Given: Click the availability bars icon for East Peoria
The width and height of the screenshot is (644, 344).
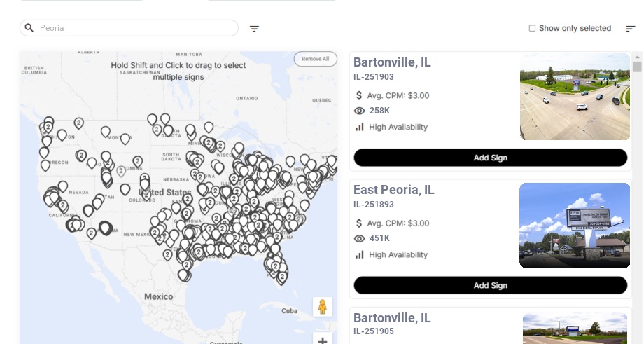Looking at the screenshot, I should tap(360, 254).
